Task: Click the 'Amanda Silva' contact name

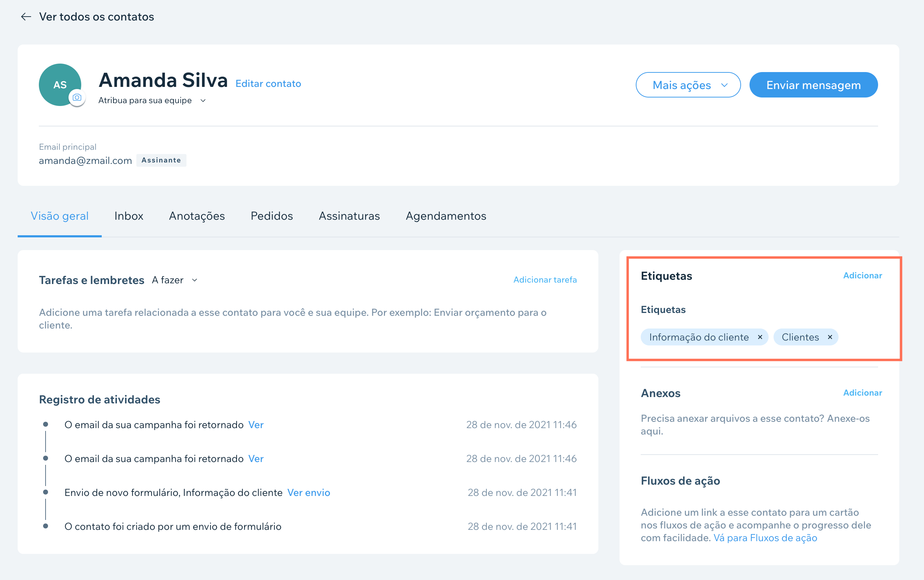Action: [163, 80]
